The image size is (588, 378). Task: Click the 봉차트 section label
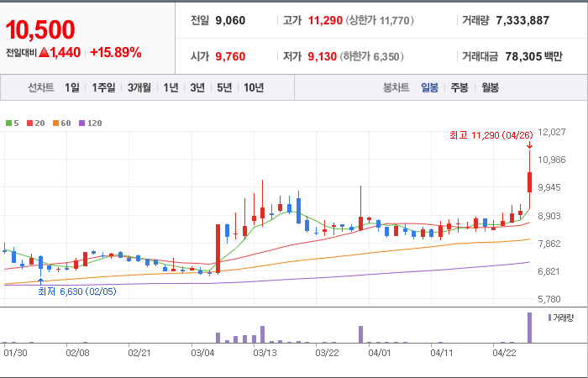[x=396, y=87]
